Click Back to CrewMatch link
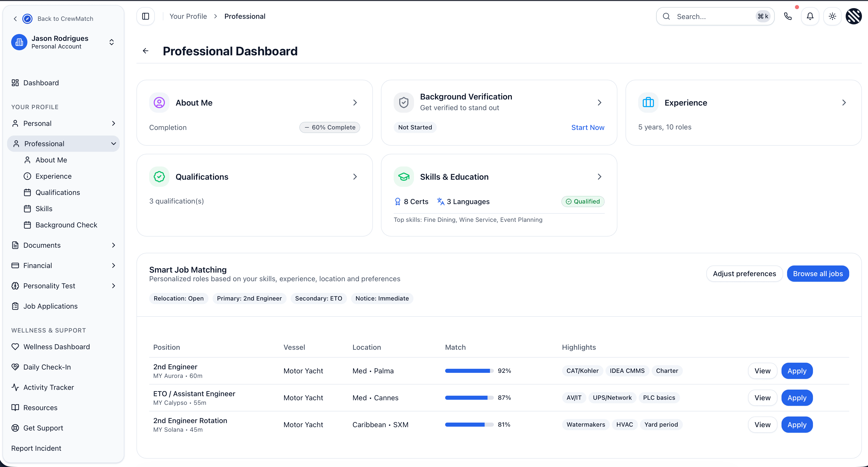This screenshot has height=467, width=868. (65, 19)
